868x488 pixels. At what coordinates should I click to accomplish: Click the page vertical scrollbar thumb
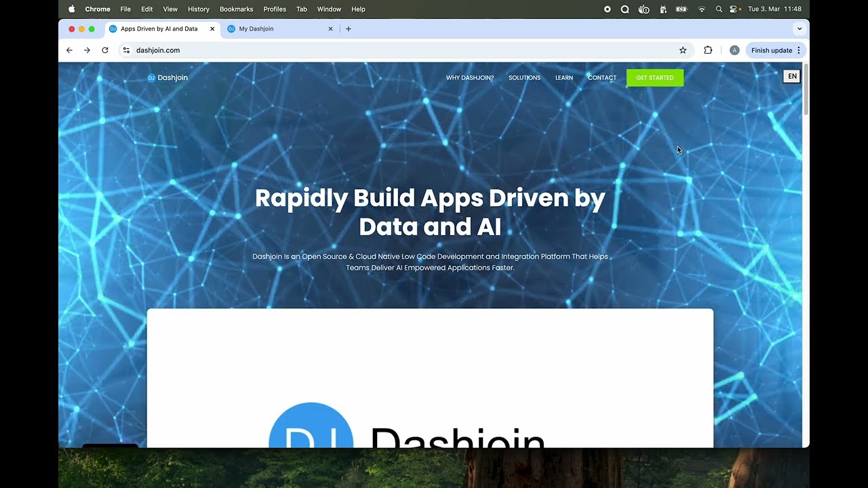coord(806,89)
